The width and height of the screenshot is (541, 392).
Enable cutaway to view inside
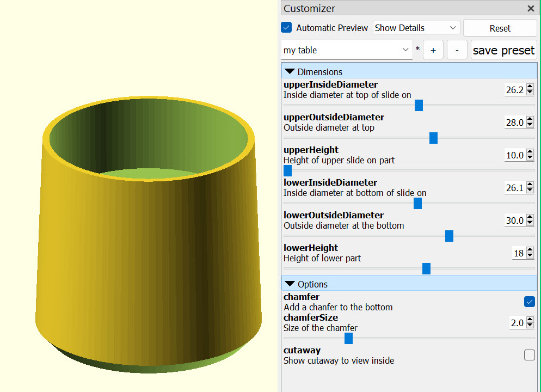(x=529, y=354)
